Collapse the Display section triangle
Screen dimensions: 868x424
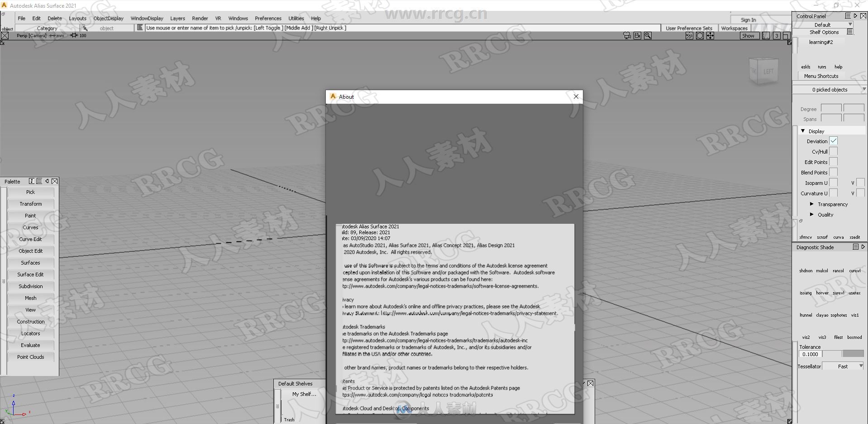pyautogui.click(x=803, y=131)
